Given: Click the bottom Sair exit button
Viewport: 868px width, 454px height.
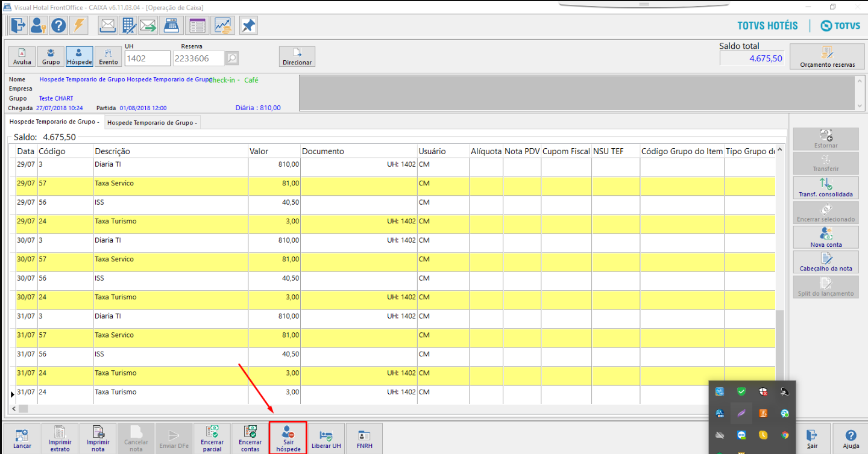Looking at the screenshot, I should (813, 438).
